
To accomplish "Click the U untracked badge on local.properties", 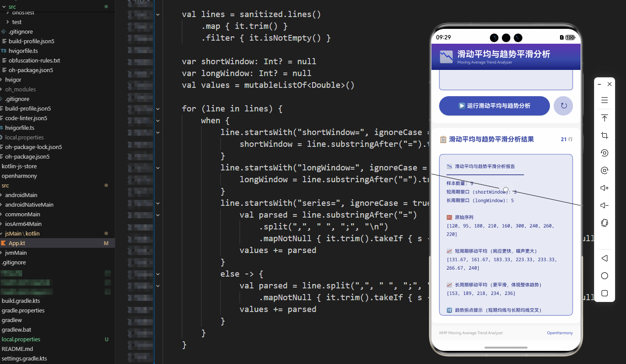I will pos(107,339).
